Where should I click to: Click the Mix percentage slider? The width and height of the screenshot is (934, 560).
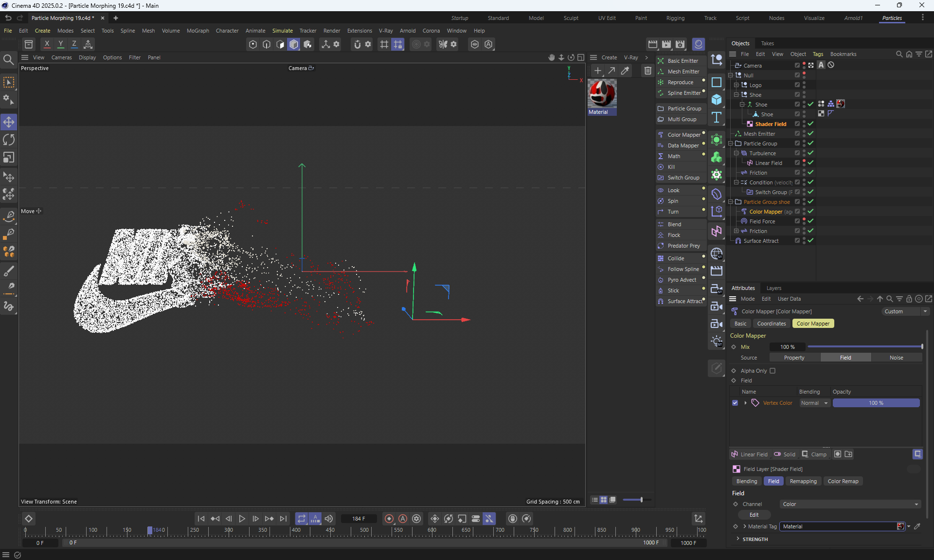[x=864, y=347]
